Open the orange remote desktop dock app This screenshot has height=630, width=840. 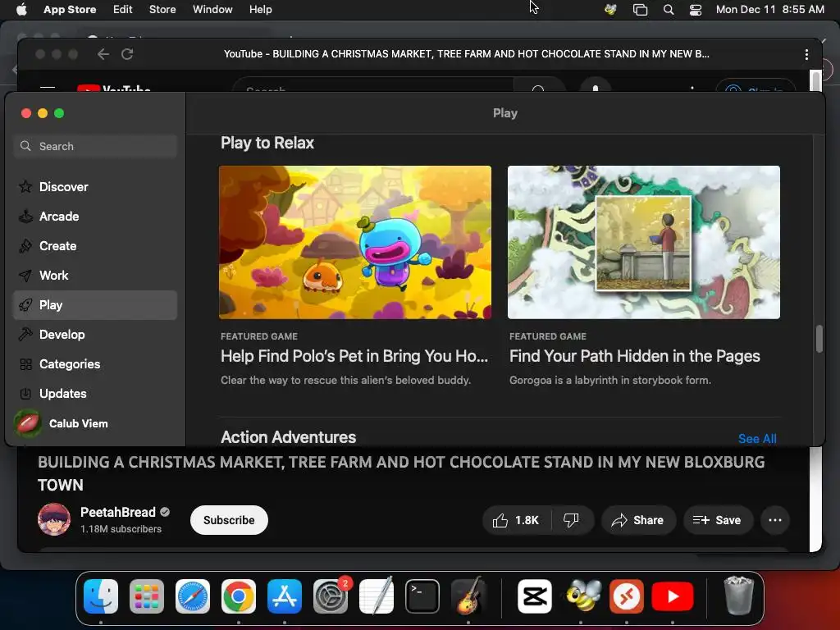[626, 596]
